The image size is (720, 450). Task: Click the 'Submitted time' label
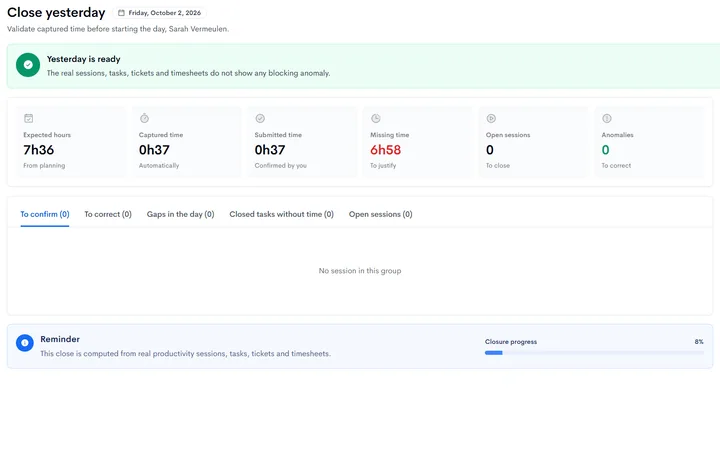click(x=278, y=135)
